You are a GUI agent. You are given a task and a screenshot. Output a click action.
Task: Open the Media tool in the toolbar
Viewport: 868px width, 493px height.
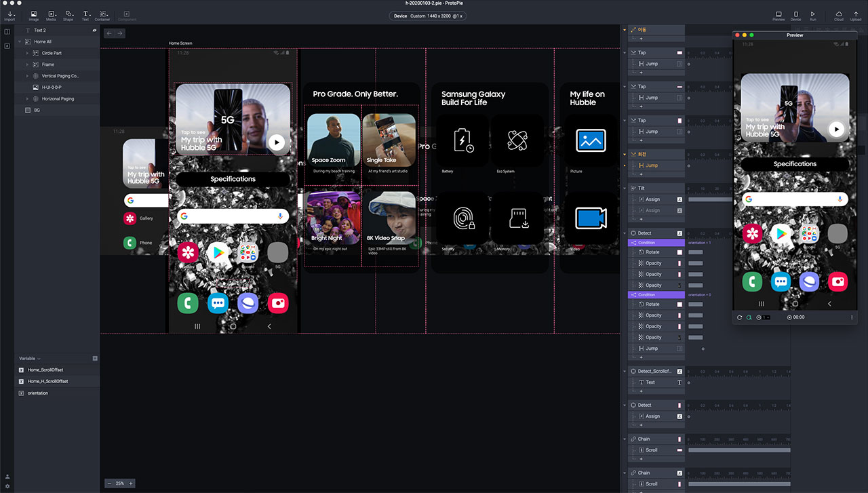pyautogui.click(x=51, y=15)
